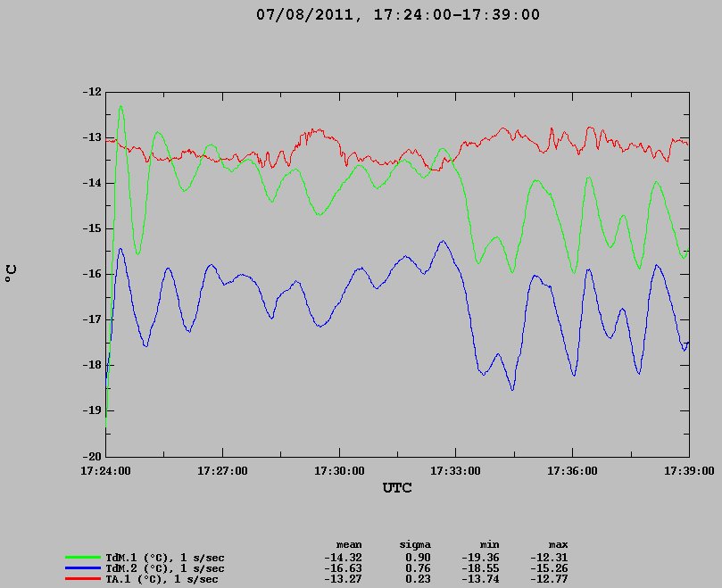The height and width of the screenshot is (588, 722).
Task: Click the 'sigma' column header
Action: (415, 545)
